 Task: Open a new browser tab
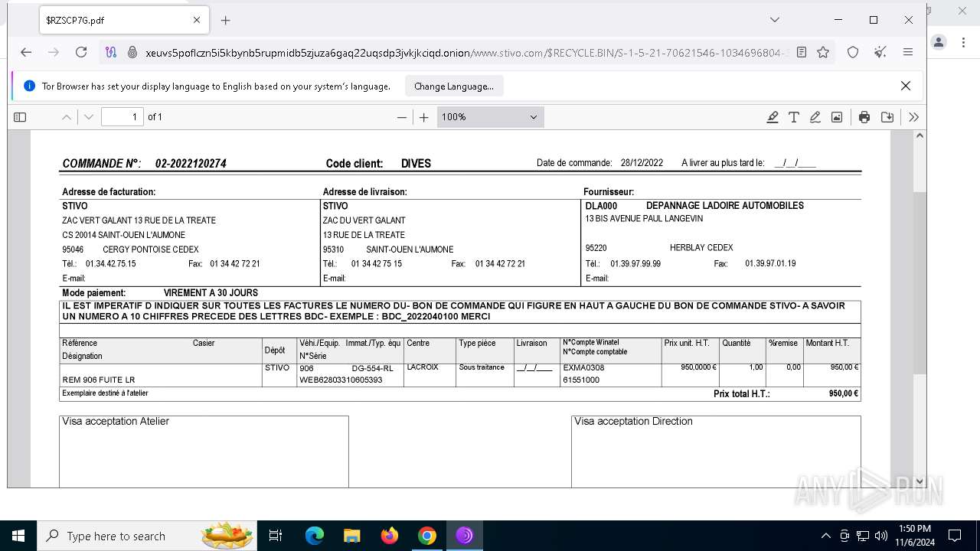(225, 21)
